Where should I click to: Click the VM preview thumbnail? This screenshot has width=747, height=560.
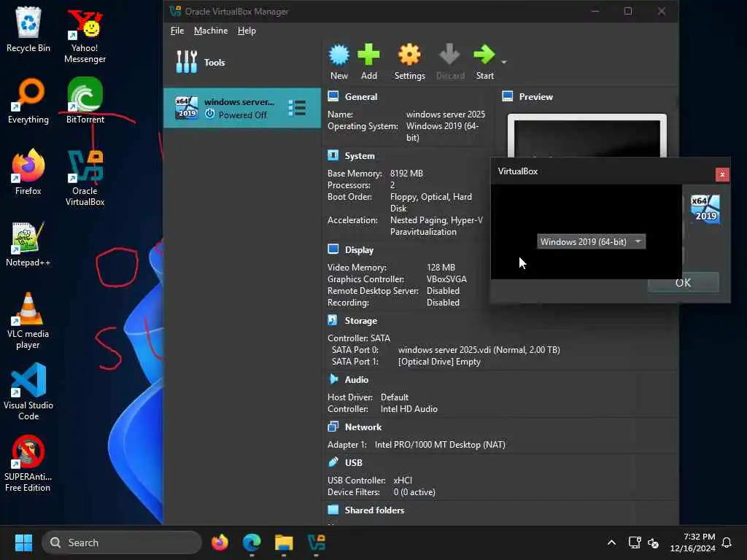coord(587,136)
